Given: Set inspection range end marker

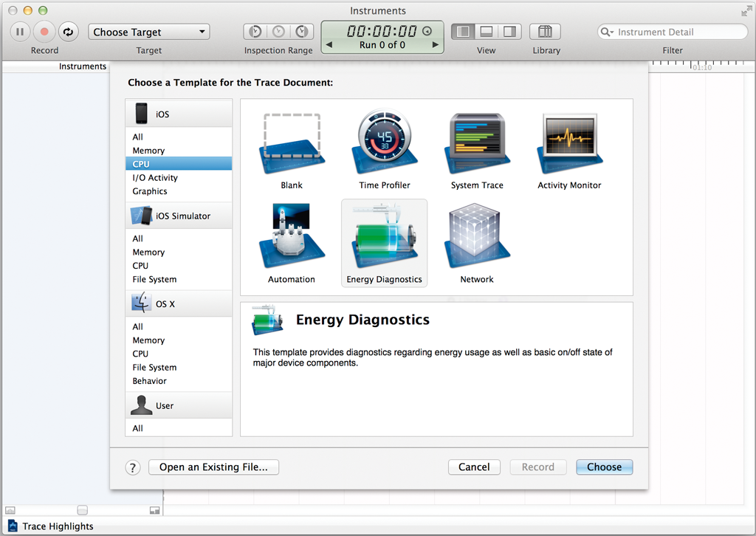Looking at the screenshot, I should [302, 32].
